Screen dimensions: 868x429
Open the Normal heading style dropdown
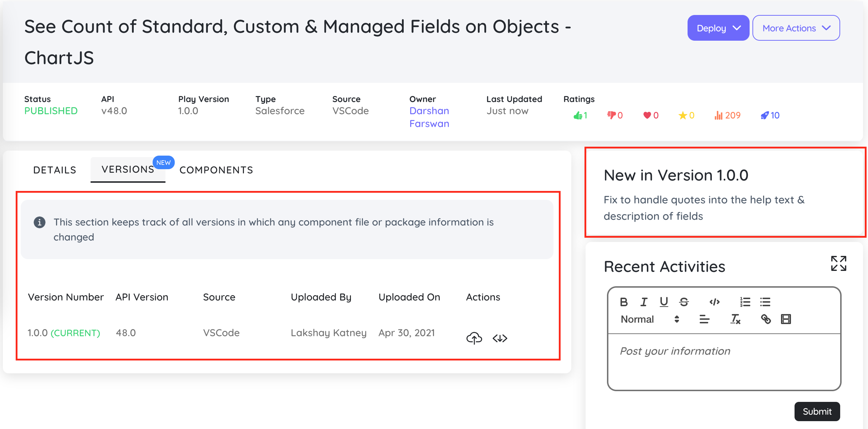tap(650, 319)
